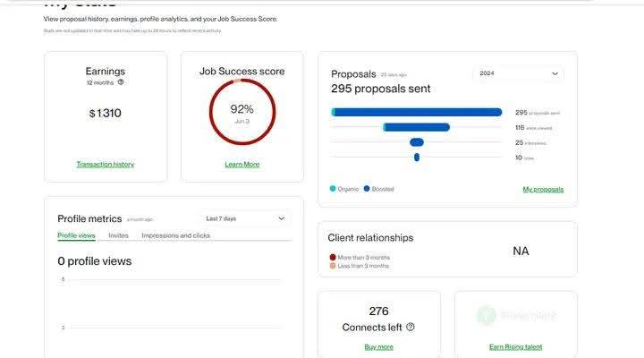Select the Profile views tab
This screenshot has height=358, width=644.
coord(76,235)
